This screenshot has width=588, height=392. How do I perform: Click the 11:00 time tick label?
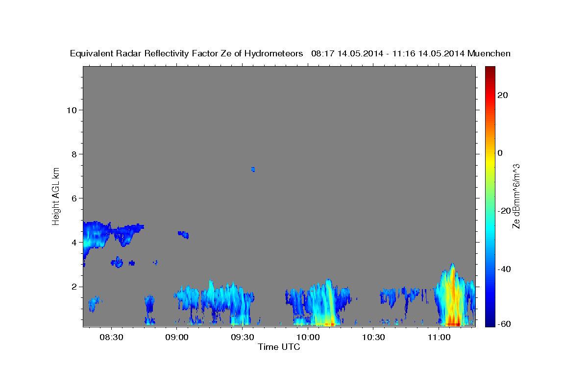439,338
